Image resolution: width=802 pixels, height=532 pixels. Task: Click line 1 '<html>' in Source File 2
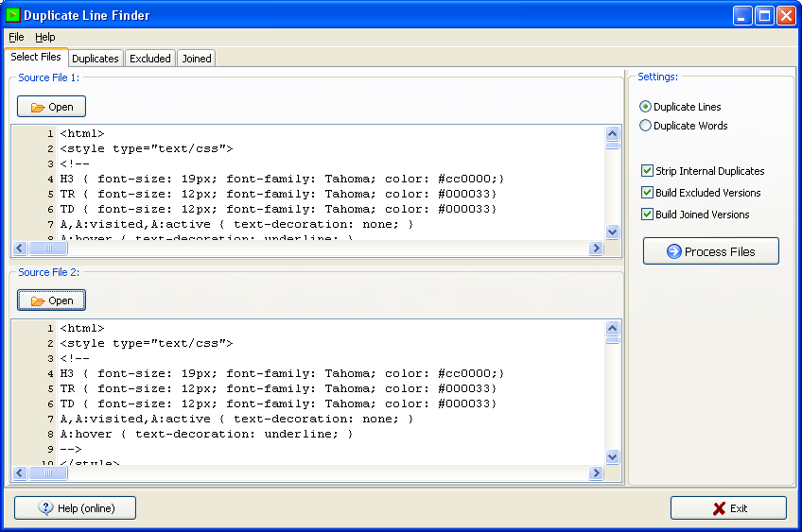(82, 328)
